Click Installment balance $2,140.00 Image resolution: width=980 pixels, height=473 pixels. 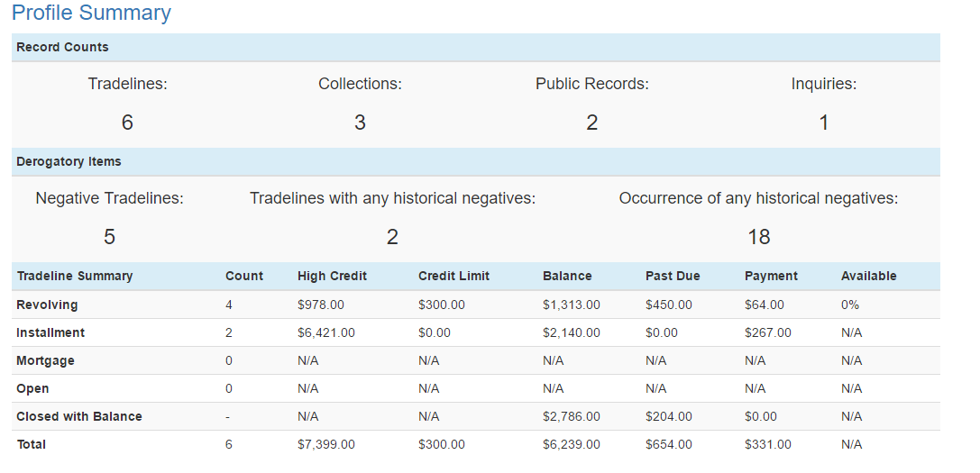(x=572, y=333)
